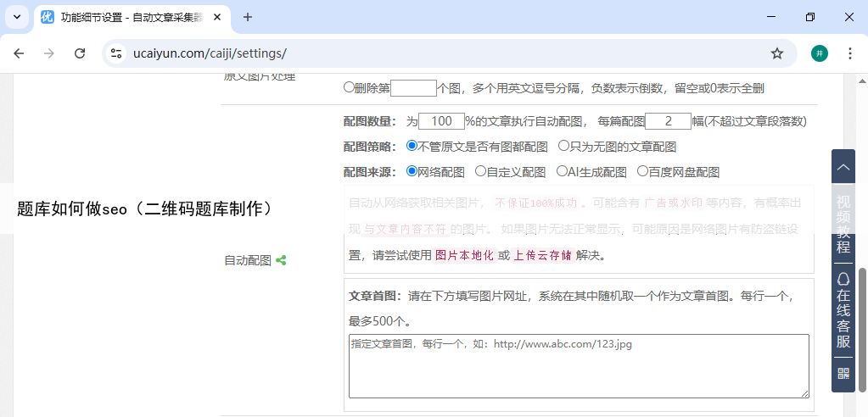Select 不管原文是否有图都配图 option
The width and height of the screenshot is (868, 417).
[x=412, y=147]
